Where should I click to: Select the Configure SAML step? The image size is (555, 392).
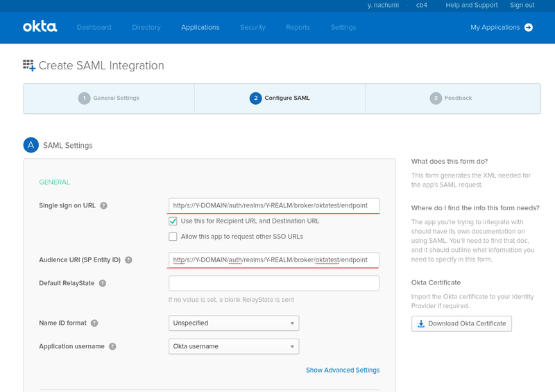(x=280, y=98)
